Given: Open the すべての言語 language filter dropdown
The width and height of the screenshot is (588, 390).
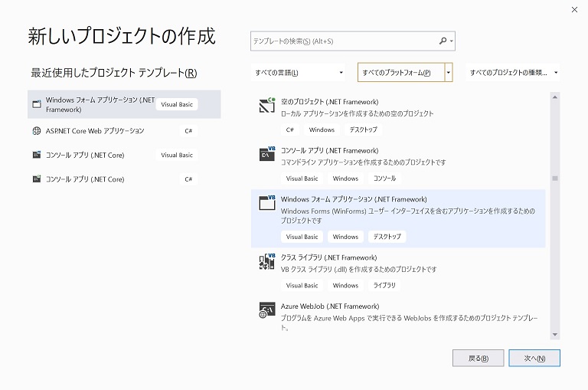Looking at the screenshot, I should click(x=298, y=73).
